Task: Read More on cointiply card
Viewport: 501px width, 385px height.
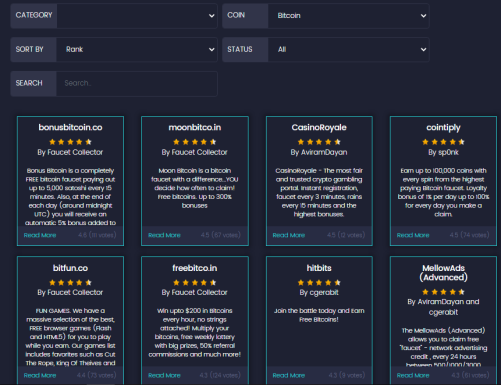Action: [413, 235]
